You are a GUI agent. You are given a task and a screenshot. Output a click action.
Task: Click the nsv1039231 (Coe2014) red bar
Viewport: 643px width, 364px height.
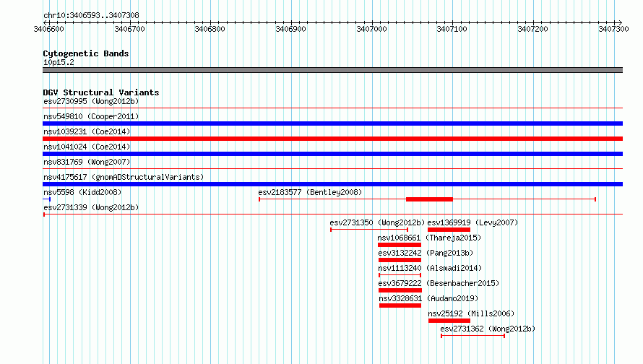point(332,139)
